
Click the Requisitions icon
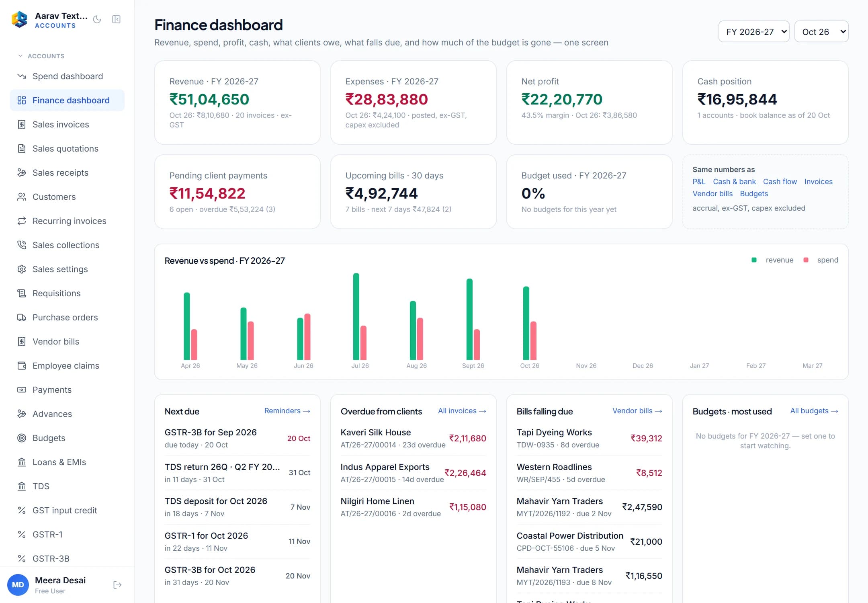tap(22, 293)
